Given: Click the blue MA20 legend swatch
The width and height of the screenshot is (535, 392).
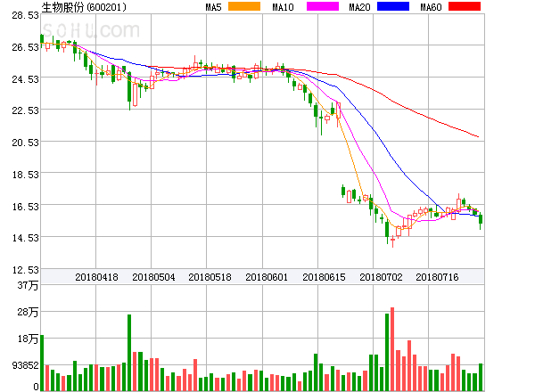Looking at the screenshot, I should click(x=393, y=6).
